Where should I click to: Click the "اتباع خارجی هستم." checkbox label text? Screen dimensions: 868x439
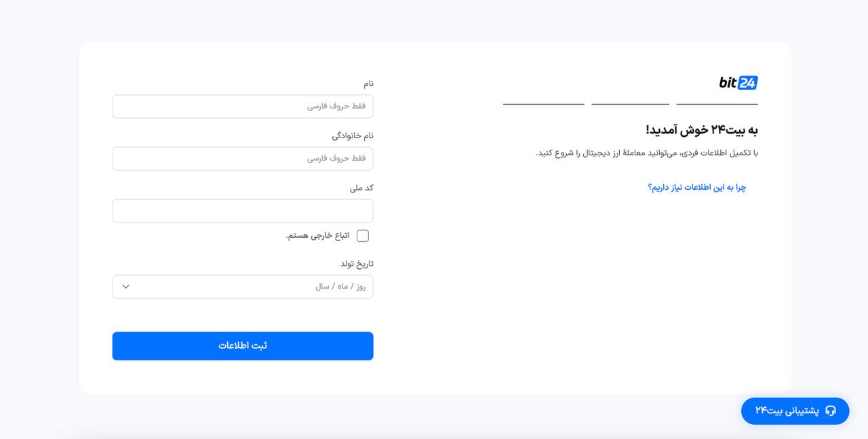pos(318,236)
